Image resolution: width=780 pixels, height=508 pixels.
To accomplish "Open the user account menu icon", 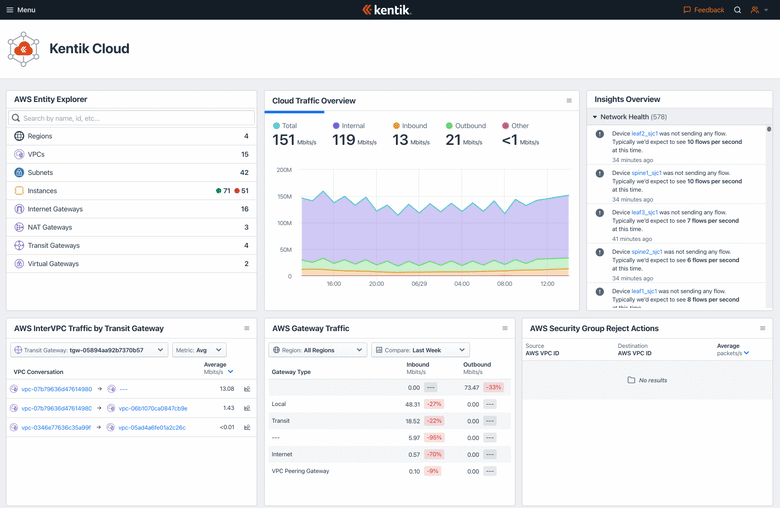I will click(757, 10).
